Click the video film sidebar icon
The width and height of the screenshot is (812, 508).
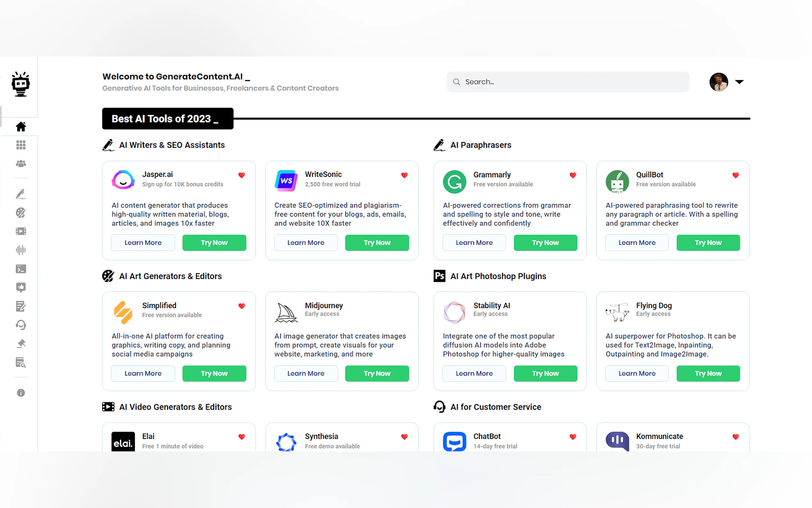coord(21,231)
